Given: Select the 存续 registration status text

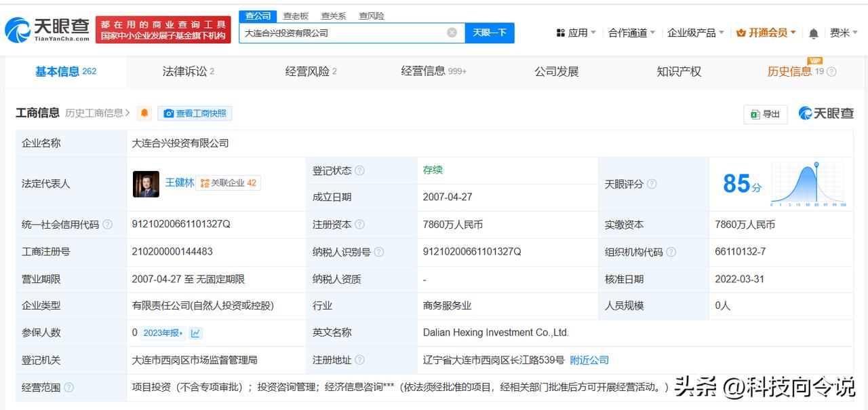Looking at the screenshot, I should [433, 170].
